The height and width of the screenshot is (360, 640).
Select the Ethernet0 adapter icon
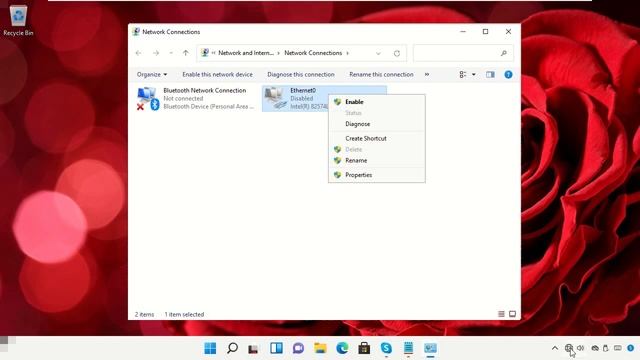[x=275, y=98]
